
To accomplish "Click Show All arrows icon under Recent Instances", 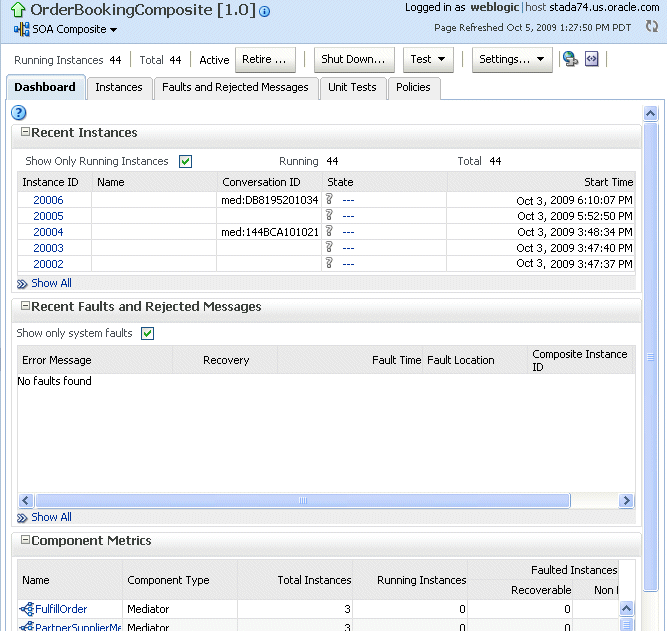I will point(22,284).
